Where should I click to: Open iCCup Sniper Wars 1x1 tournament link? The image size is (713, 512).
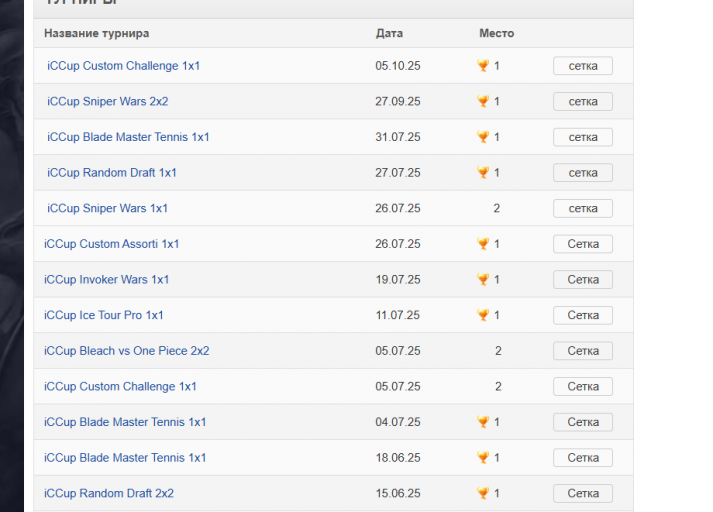point(107,208)
